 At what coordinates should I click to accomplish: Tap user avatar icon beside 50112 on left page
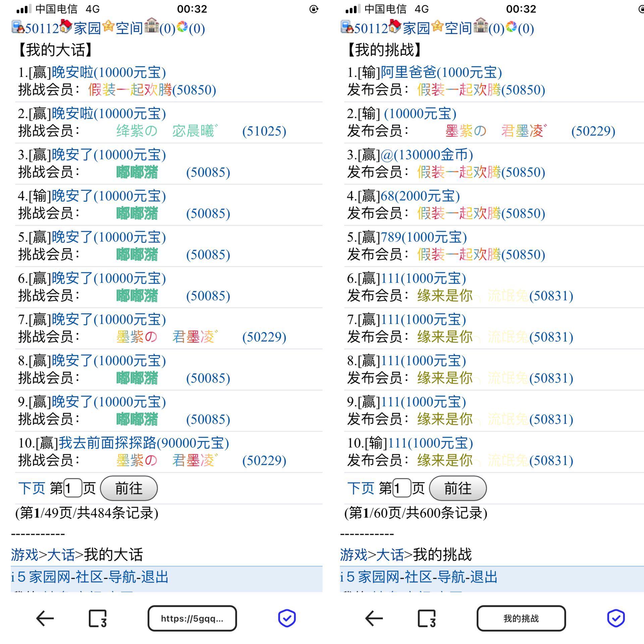[18, 27]
